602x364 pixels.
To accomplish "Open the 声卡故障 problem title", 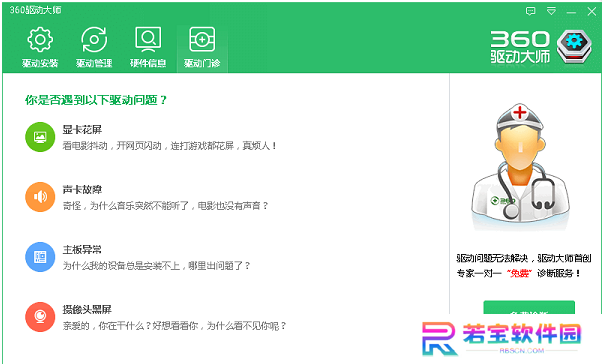I will (x=82, y=190).
